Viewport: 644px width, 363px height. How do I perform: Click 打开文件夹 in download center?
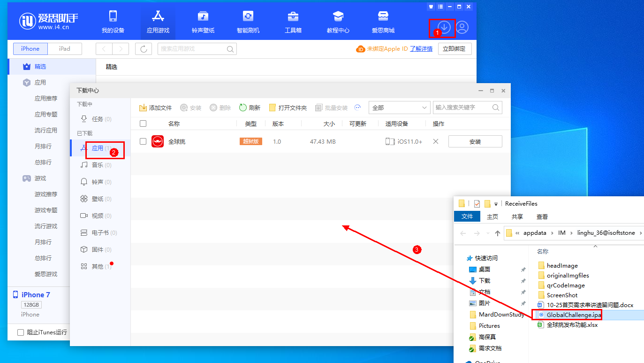point(288,108)
